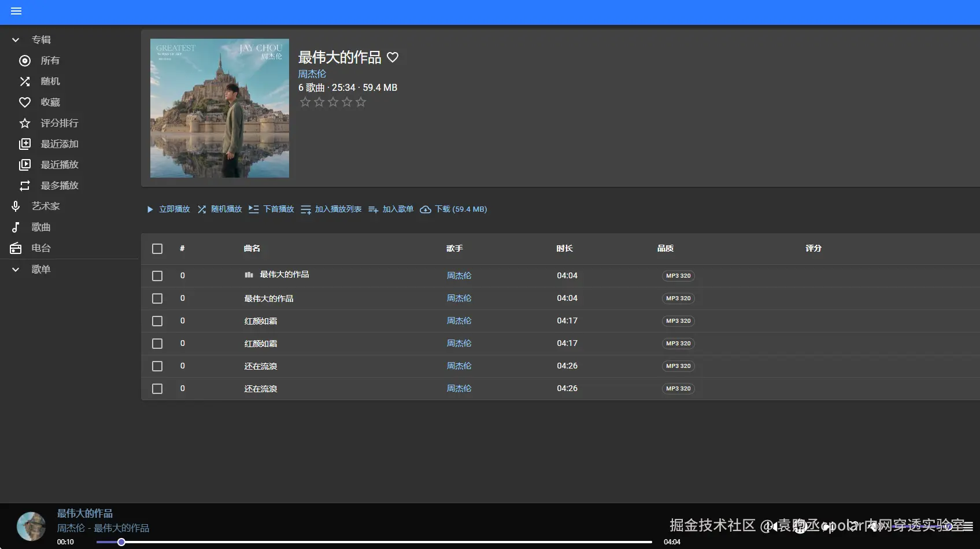Viewport: 980px width, 549px height.
Task: Click 加入播放列表 add to queue
Action: [x=331, y=209]
